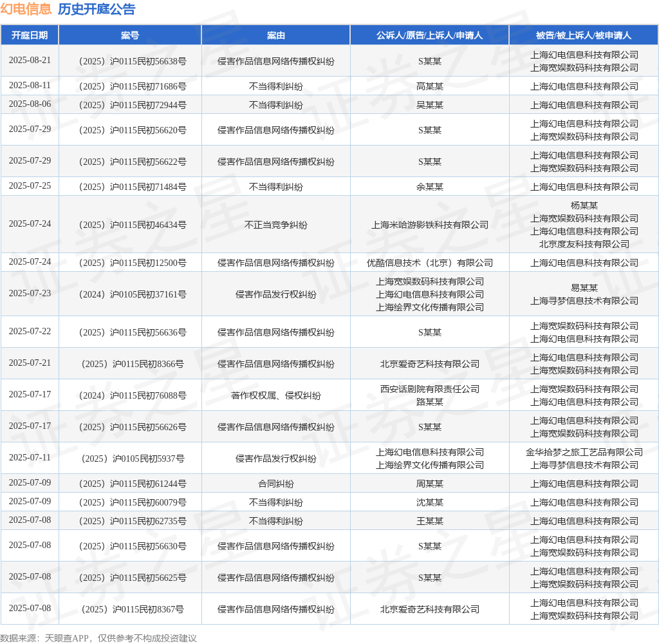This screenshot has width=659, height=644.
Task: Click defendant 金华拾梦之旅工艺品有限公司
Action: pyautogui.click(x=584, y=453)
